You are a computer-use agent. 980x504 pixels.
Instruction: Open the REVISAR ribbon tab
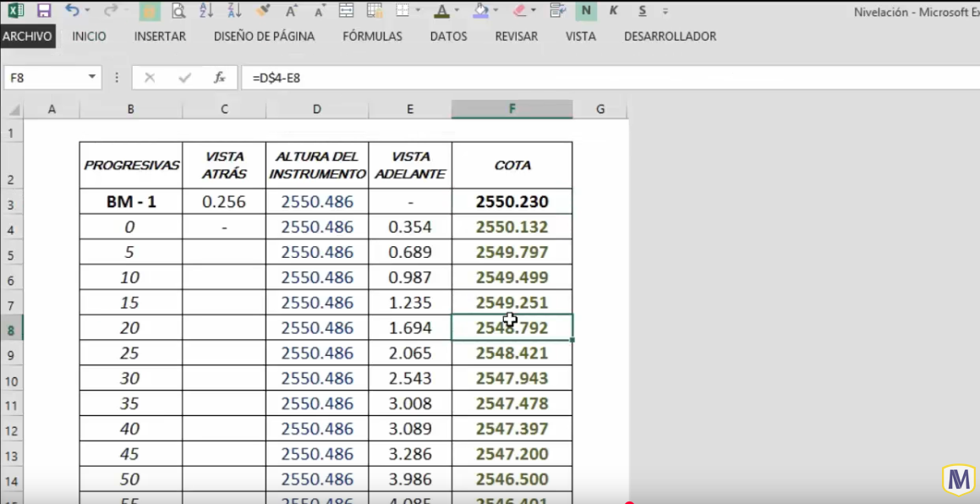coord(517,36)
